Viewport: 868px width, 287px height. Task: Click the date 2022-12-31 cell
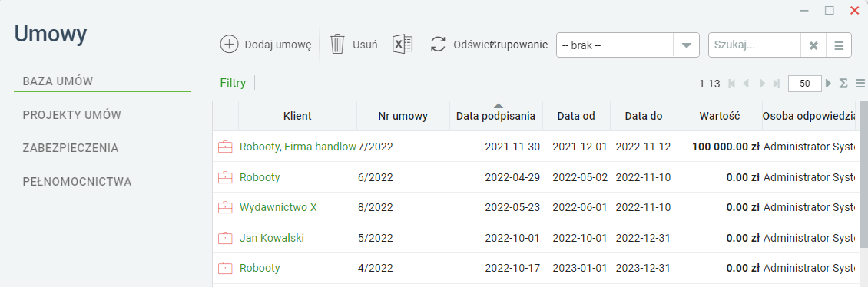pos(643,239)
